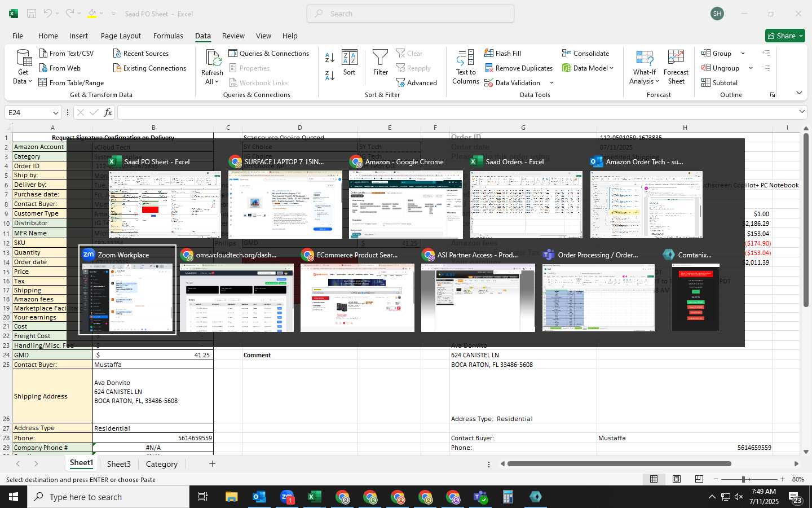Collapse the ribbon with chevron
This screenshot has height=508, width=812.
(x=799, y=93)
